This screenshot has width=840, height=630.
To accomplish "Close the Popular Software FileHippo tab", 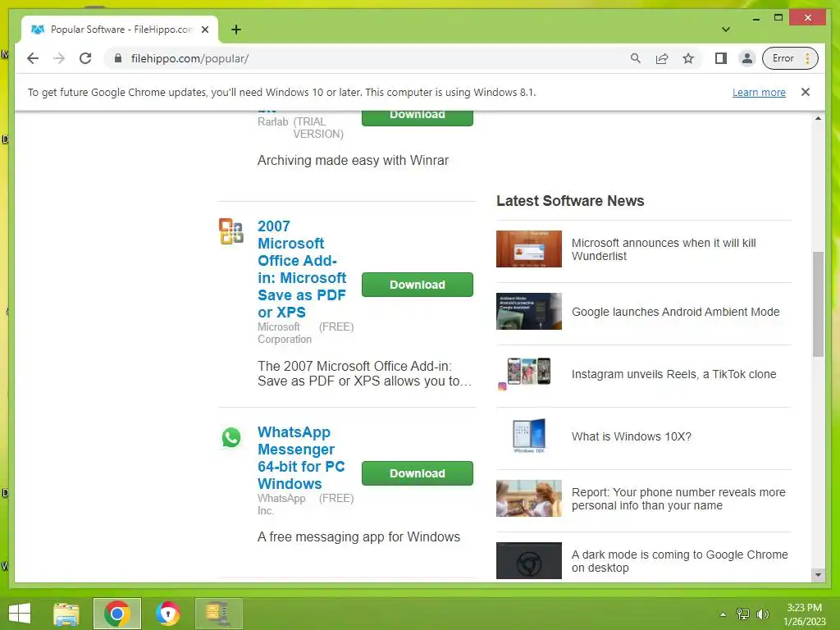I will [205, 30].
